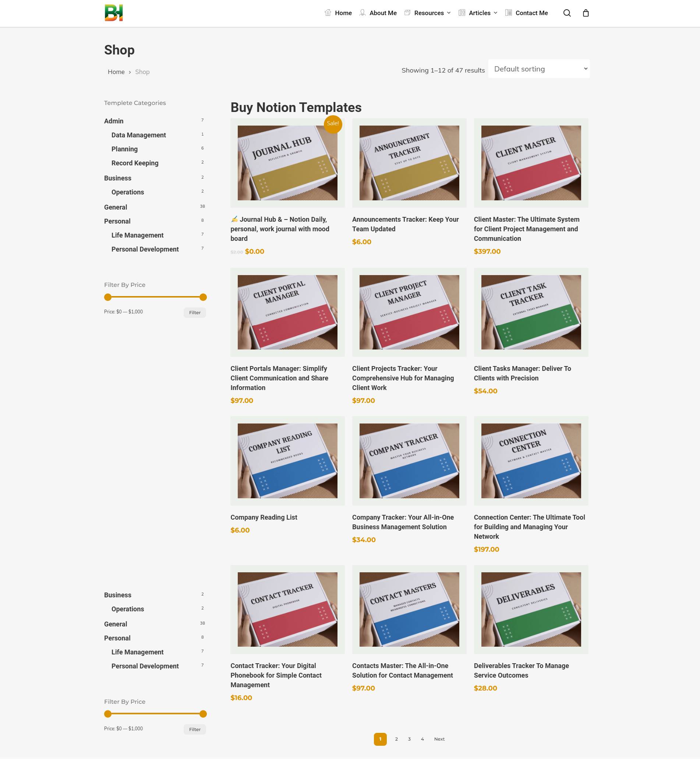Open the Default sorting dropdown
This screenshot has height=759, width=700.
coord(539,69)
